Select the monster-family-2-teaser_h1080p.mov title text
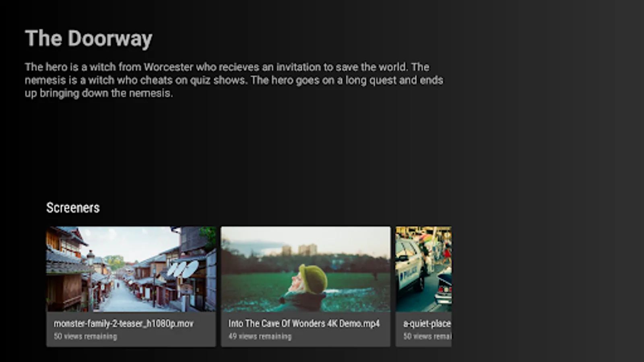 click(x=124, y=324)
